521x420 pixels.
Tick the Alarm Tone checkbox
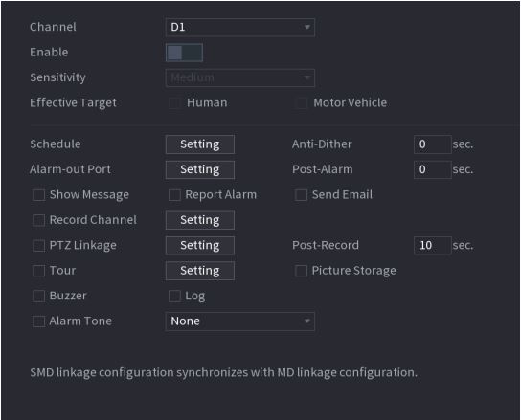[39, 321]
